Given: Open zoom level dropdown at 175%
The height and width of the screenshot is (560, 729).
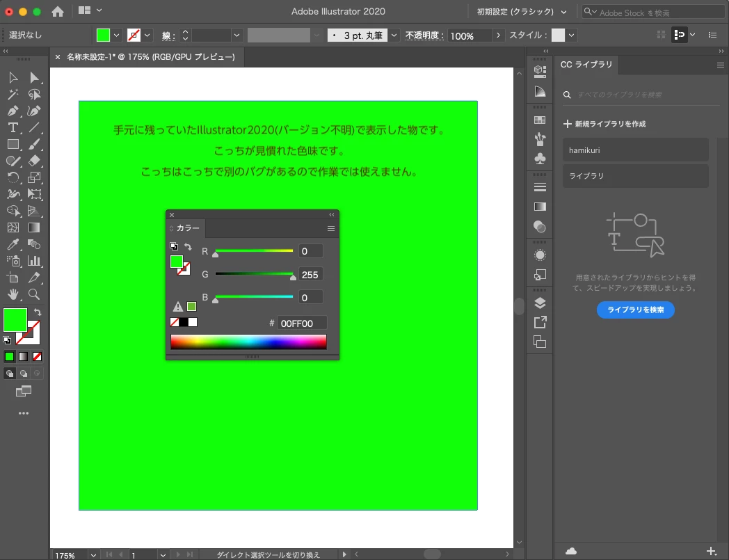Looking at the screenshot, I should 93,555.
